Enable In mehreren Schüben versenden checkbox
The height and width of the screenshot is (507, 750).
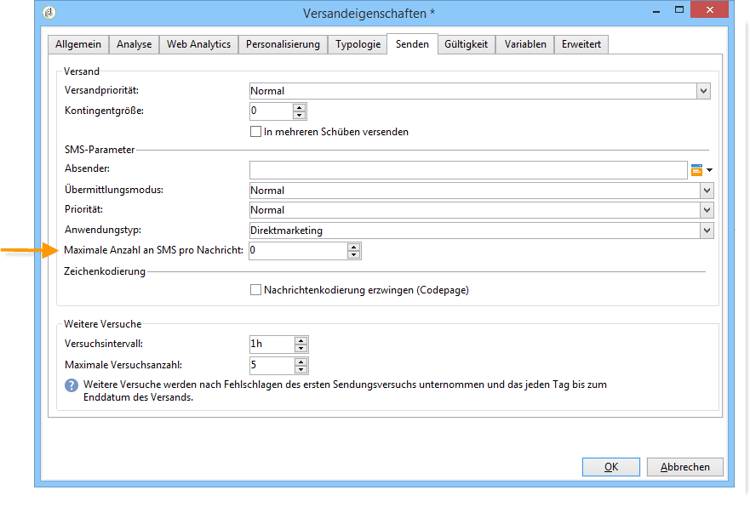point(255,132)
